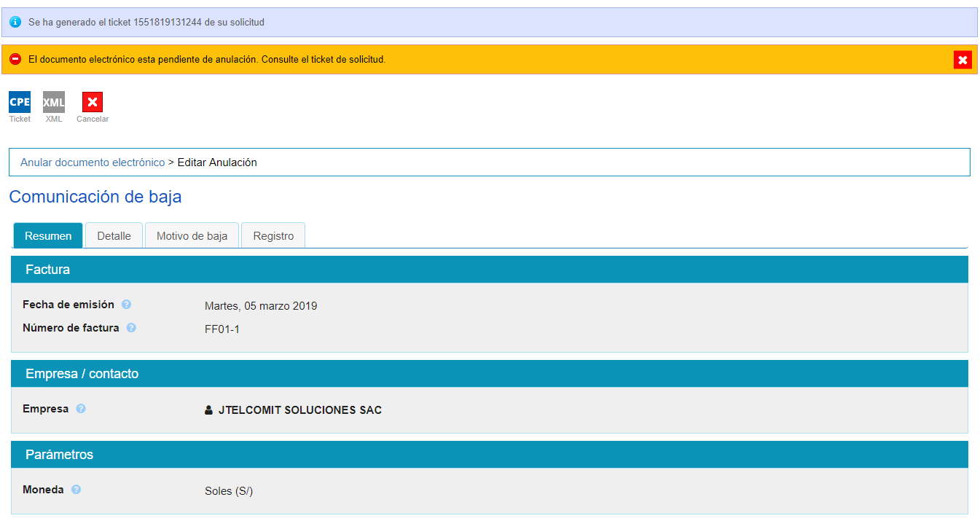Open the Motivo de baja tab
The height and width of the screenshot is (521, 980).
(x=192, y=236)
